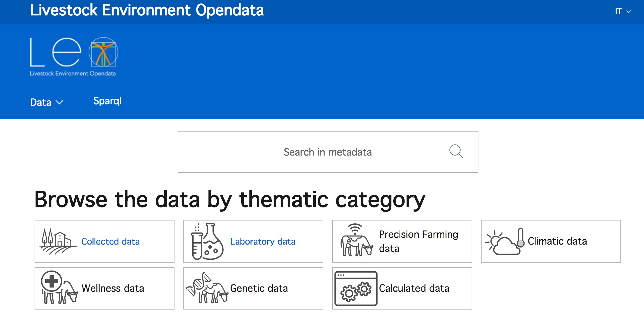Select the Climatic data category
The width and height of the screenshot is (644, 320).
[x=557, y=241]
